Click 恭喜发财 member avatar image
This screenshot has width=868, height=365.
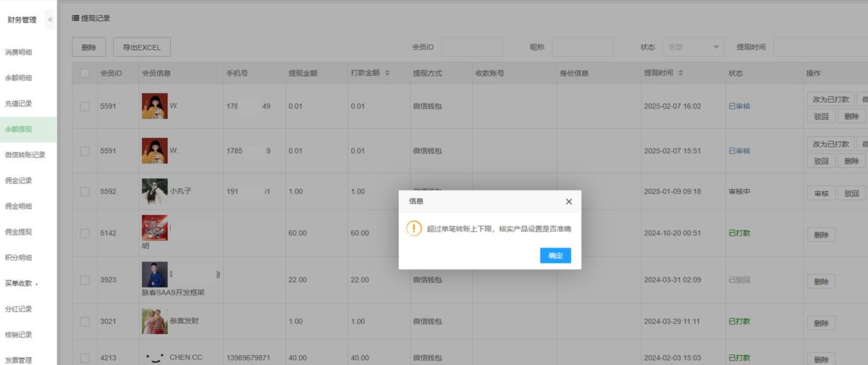point(154,320)
